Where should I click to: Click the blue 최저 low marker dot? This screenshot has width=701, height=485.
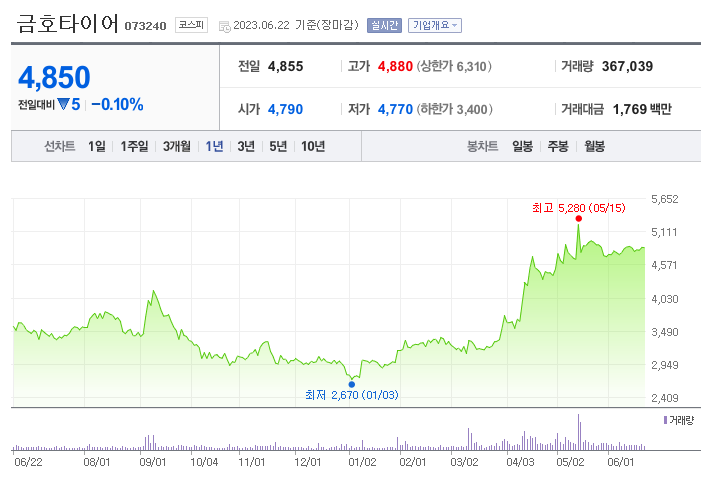pos(351,384)
